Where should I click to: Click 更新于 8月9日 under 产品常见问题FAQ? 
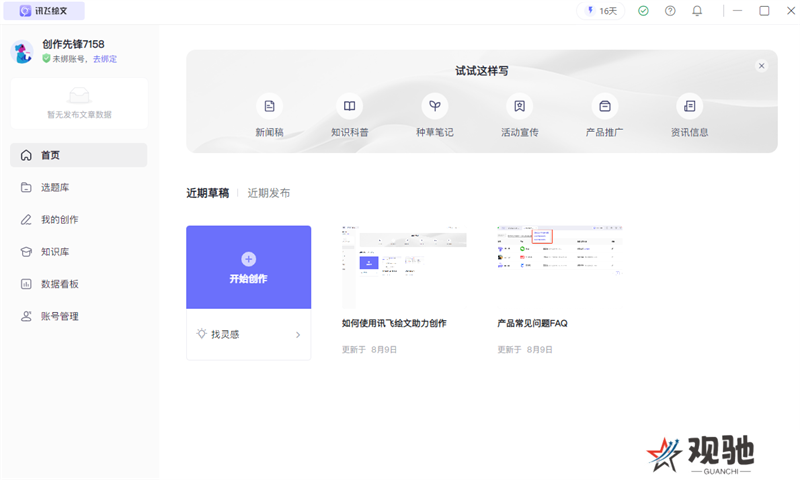click(524, 349)
